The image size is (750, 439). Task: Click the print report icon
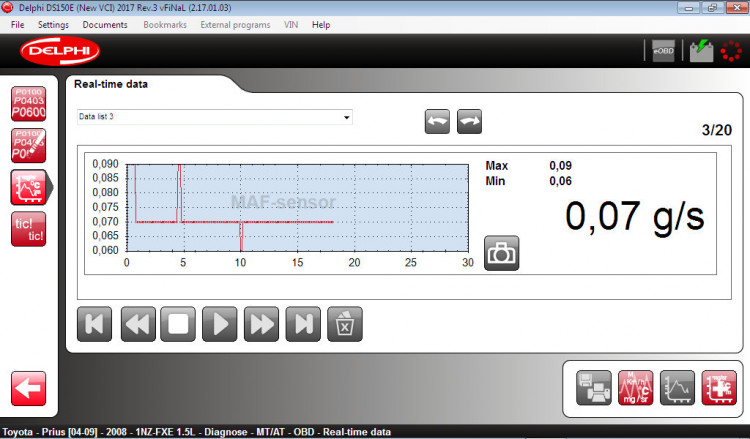(x=594, y=386)
